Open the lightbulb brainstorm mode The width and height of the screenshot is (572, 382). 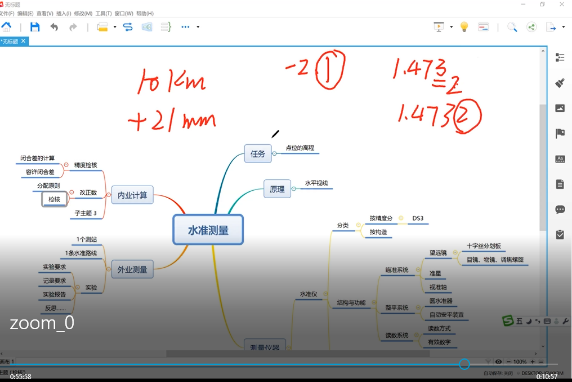pos(464,27)
